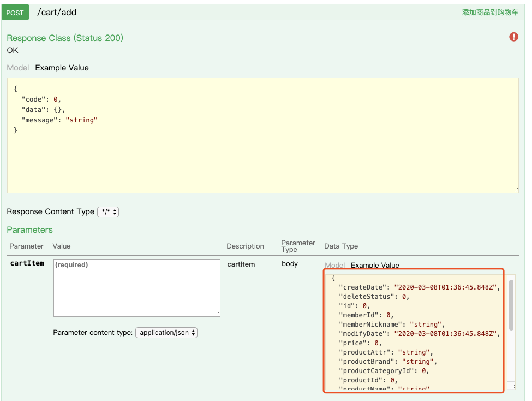
Task: Click the red exclamation warning icon
Action: [x=513, y=37]
